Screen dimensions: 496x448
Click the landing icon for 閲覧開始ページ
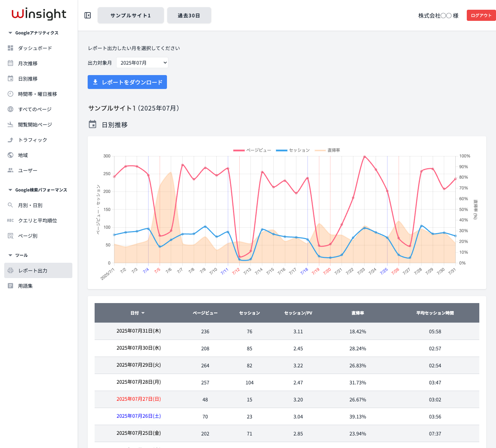point(10,124)
